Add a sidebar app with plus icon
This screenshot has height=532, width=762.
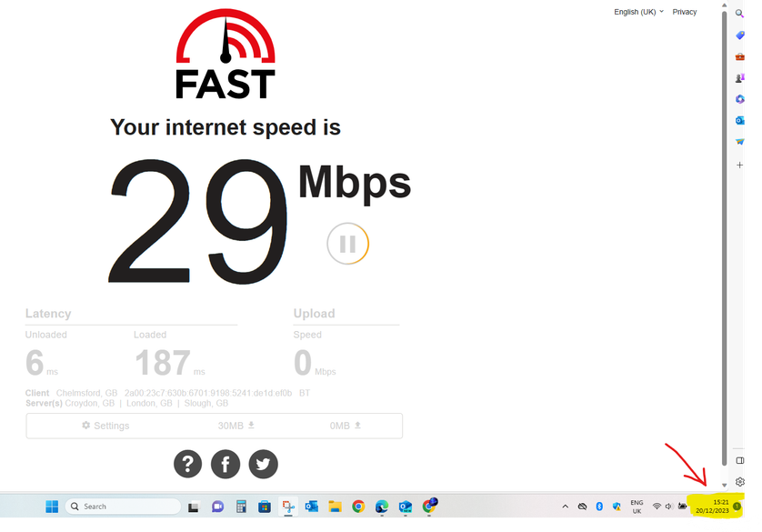coord(739,166)
